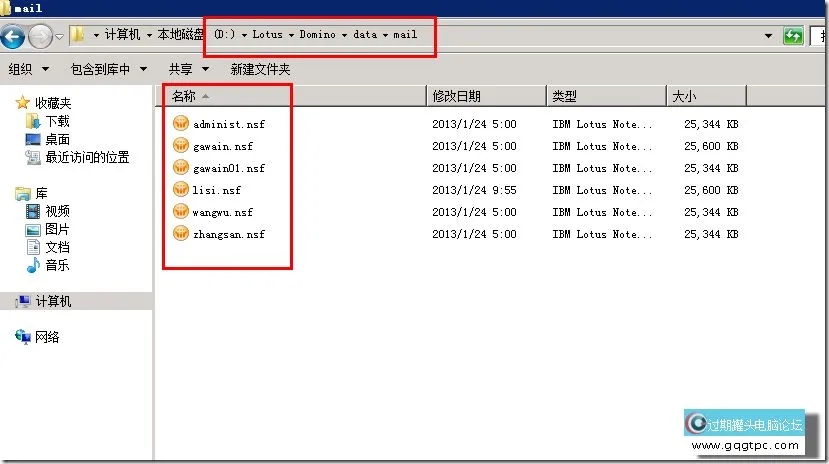Open the address bar history dropdown arrow

pos(768,36)
